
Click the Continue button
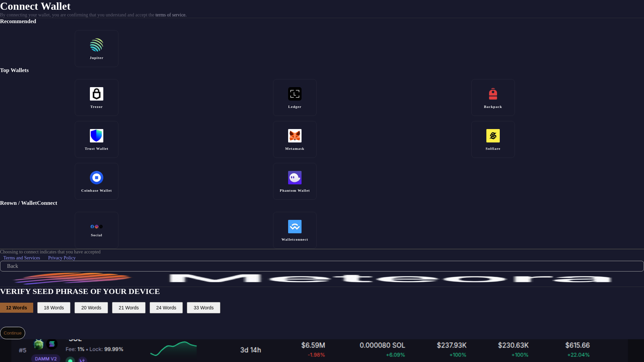coord(12,333)
